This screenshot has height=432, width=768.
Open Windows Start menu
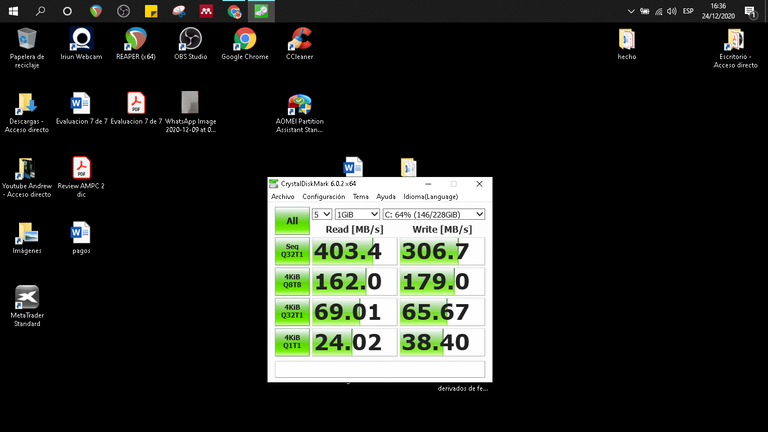pyautogui.click(x=13, y=11)
